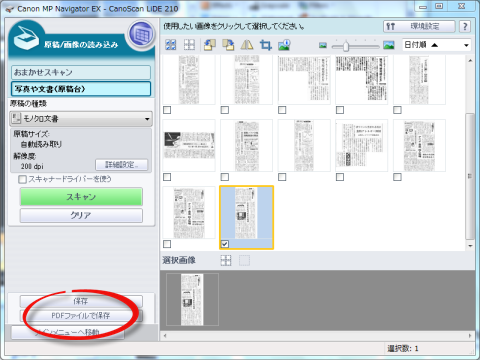Image resolution: width=480 pixels, height=360 pixels.
Task: Open the モノクロ文書 document type dropdown
Action: 81,119
